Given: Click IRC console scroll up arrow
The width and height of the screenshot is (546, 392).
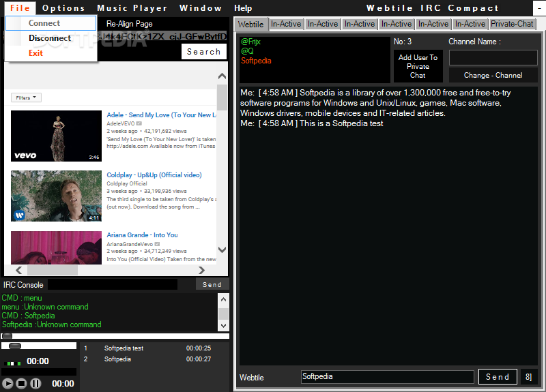Looking at the screenshot, I should click(223, 299).
